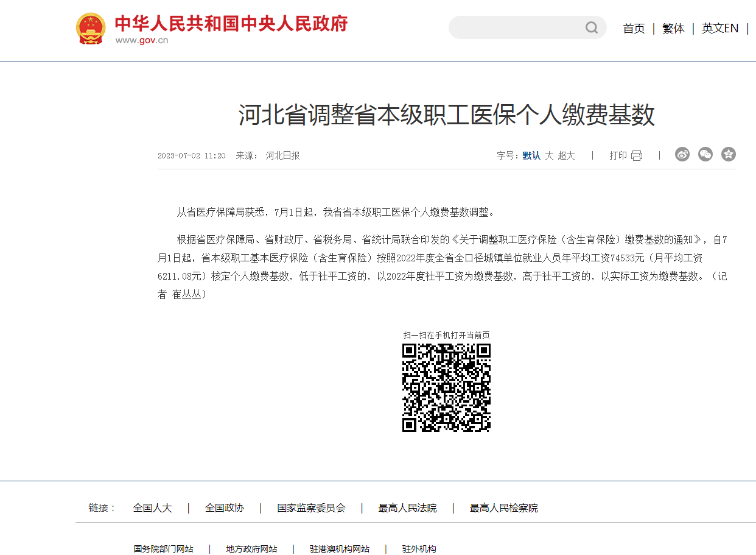Open 全国人大 link
This screenshot has width=756, height=555.
153,508
